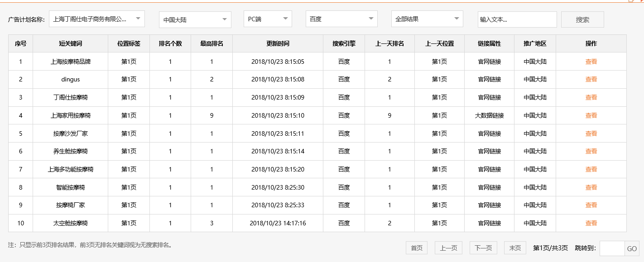Image resolution: width=644 pixels, height=262 pixels.
Task: Open 查看 for 太空舱按摩椅 keyword
Action: [591, 223]
